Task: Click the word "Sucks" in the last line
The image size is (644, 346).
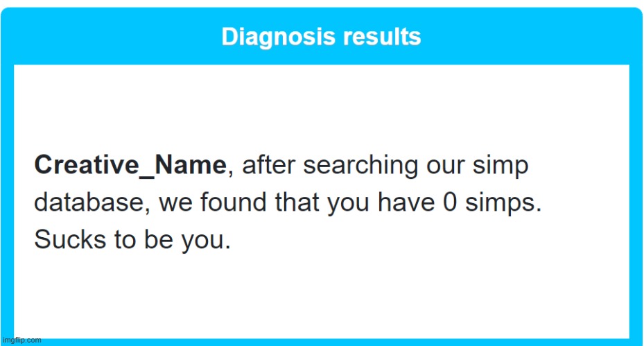Action: click(x=70, y=240)
